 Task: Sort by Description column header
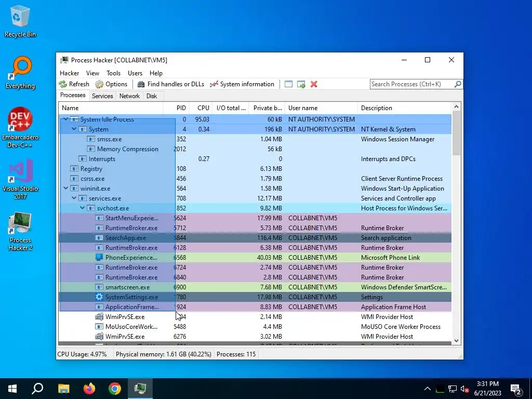[404, 108]
